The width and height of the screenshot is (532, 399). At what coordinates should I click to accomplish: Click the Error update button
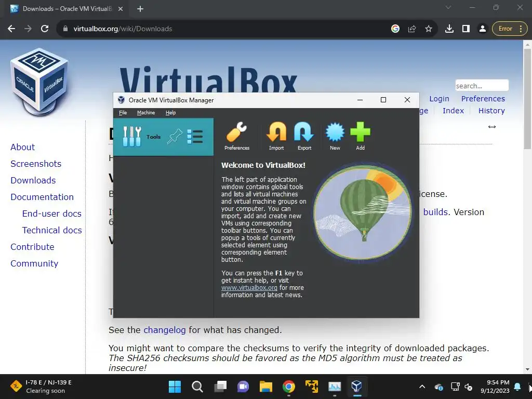(510, 29)
